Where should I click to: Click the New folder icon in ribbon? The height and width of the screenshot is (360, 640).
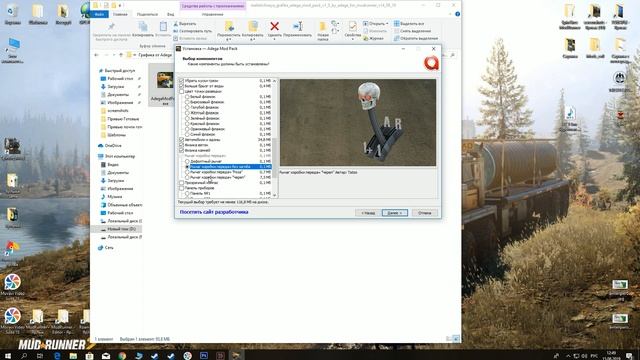pos(322,27)
